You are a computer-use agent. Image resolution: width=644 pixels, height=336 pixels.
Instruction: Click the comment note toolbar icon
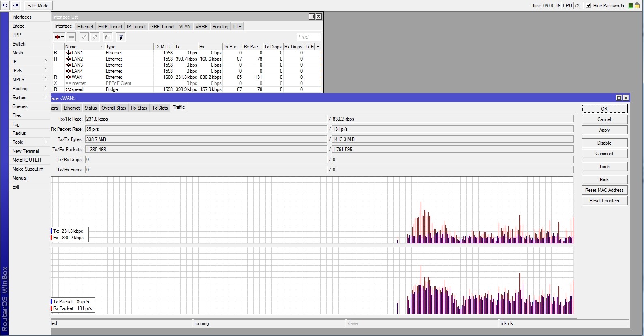[x=108, y=37]
